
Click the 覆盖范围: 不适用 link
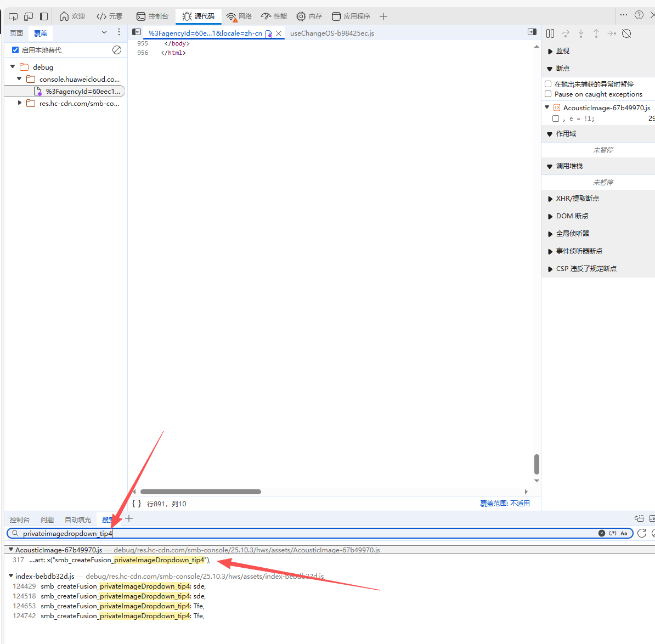point(505,504)
